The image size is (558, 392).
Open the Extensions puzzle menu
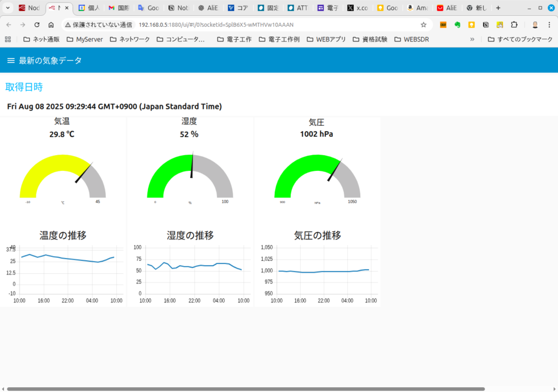click(514, 24)
